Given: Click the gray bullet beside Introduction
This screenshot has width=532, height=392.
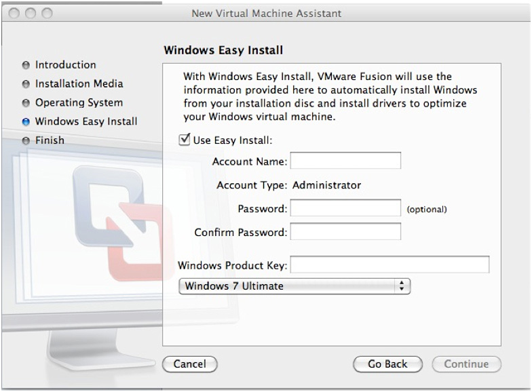Looking at the screenshot, I should pos(26,65).
